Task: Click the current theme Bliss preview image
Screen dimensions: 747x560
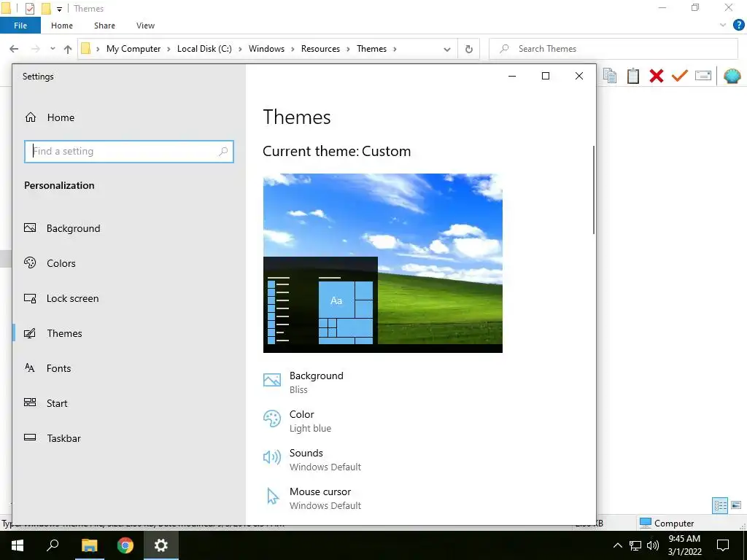Action: pos(382,262)
